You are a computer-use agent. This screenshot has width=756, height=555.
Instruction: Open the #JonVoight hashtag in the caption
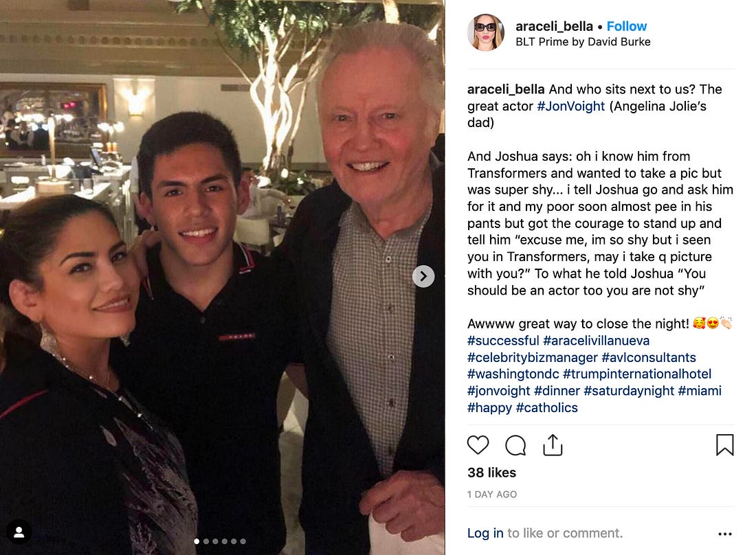click(x=571, y=106)
